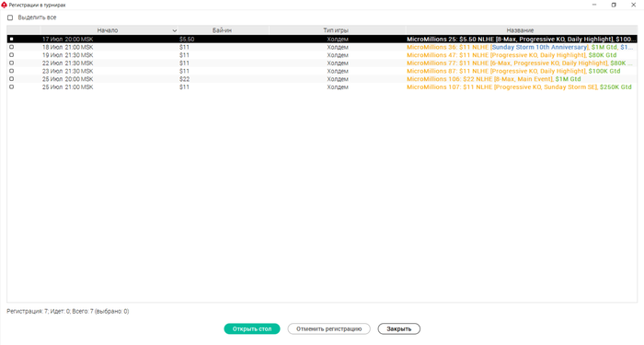Viewport: 644px width, 345px height.
Task: Click the Закрыть button
Action: (398, 329)
